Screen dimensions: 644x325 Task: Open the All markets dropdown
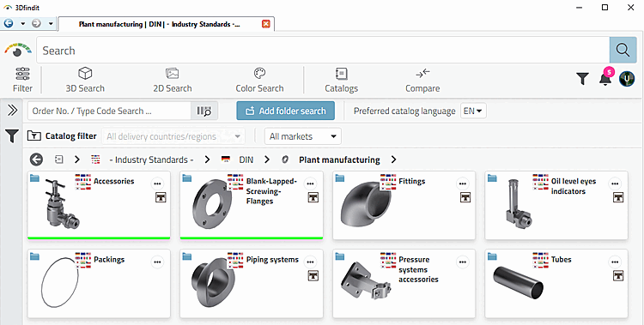pos(303,136)
